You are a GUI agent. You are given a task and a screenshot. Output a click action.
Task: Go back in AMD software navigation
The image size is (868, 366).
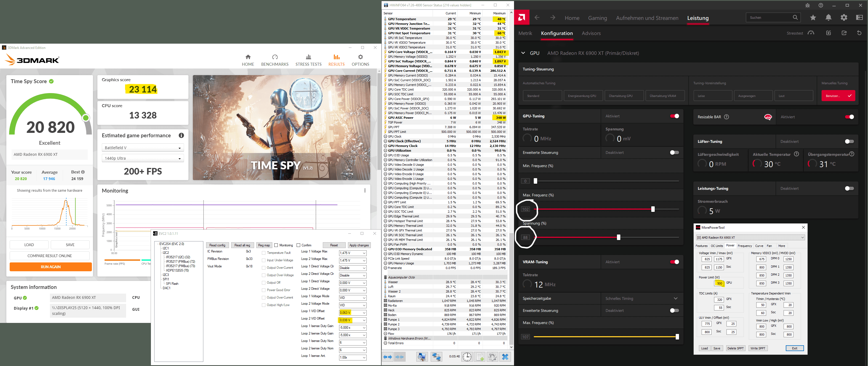pyautogui.click(x=537, y=18)
